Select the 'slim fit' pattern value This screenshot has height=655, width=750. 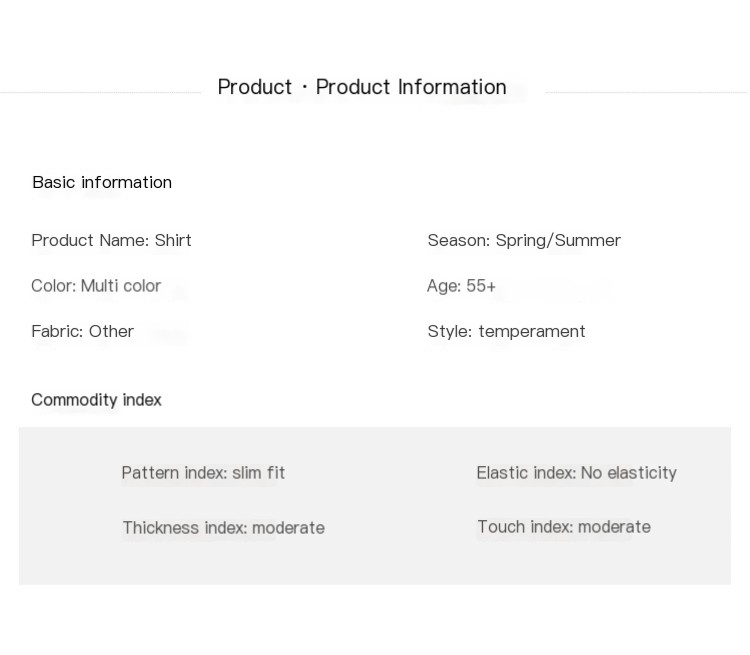pyautogui.click(x=259, y=473)
